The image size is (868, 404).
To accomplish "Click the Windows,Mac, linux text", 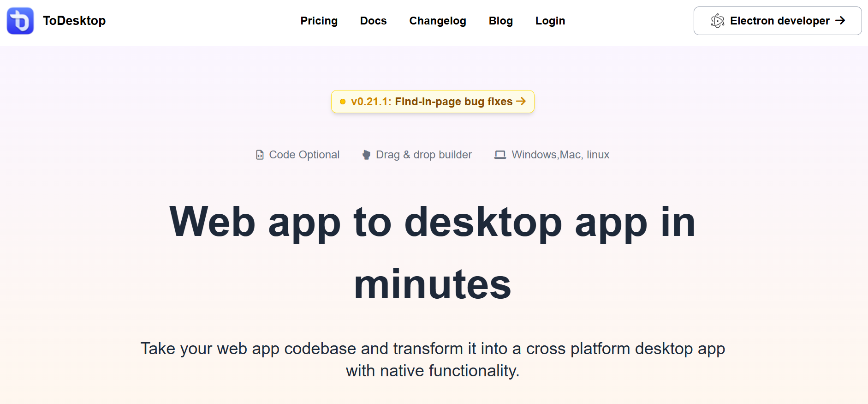I will pos(560,155).
